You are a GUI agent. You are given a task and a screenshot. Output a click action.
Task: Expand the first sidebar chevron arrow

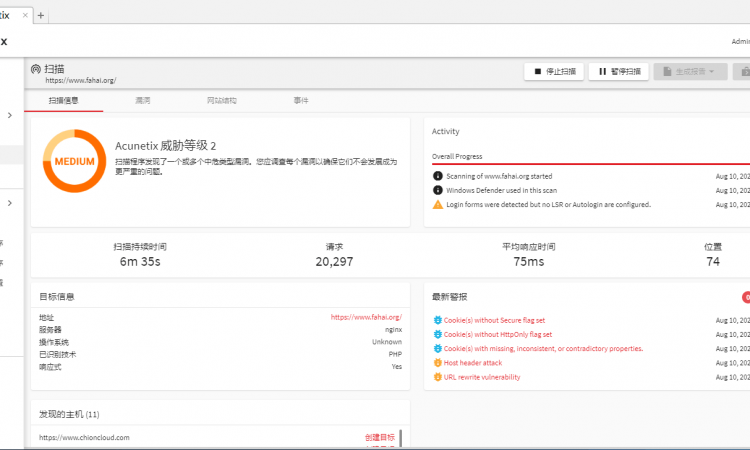10,116
